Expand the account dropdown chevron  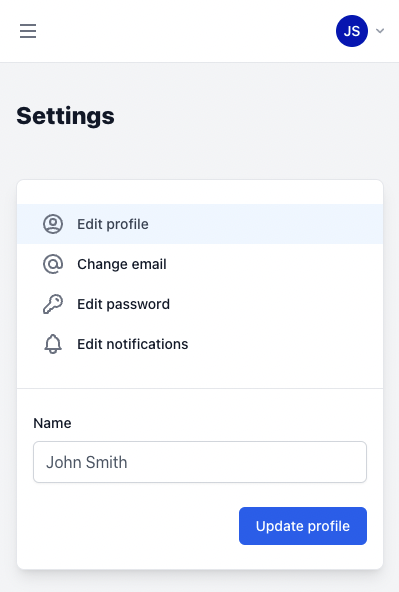point(380,31)
